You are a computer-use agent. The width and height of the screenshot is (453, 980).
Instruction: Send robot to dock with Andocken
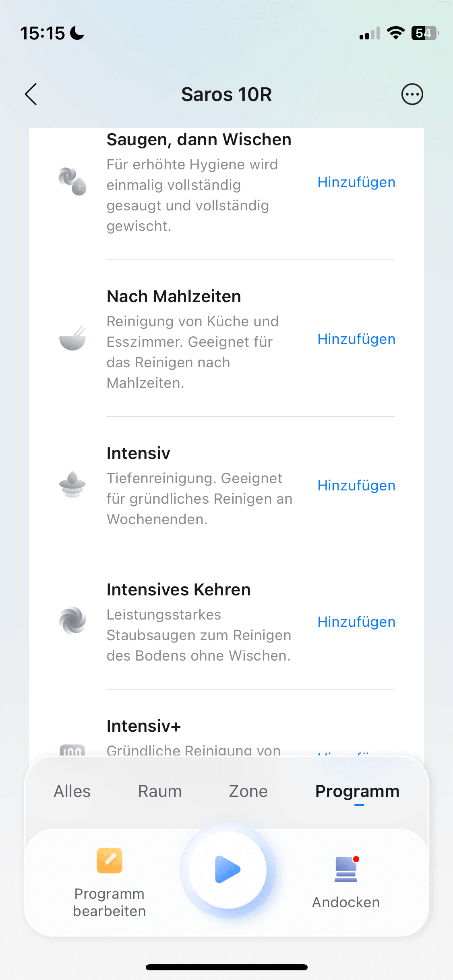(346, 881)
